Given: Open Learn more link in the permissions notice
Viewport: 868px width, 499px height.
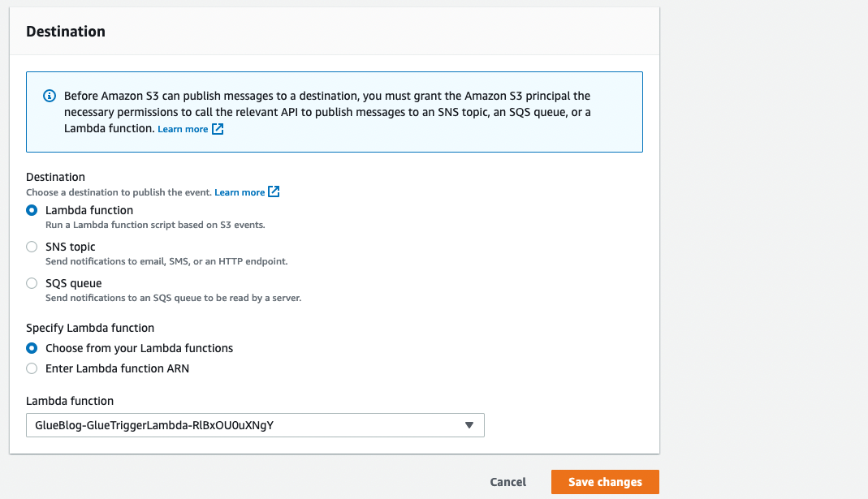Looking at the screenshot, I should point(183,130).
